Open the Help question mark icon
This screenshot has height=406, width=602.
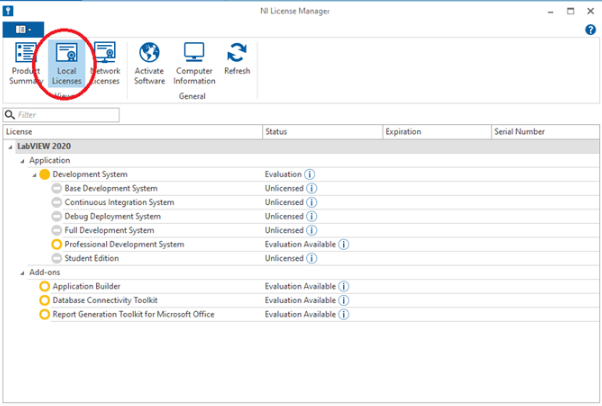(x=590, y=30)
